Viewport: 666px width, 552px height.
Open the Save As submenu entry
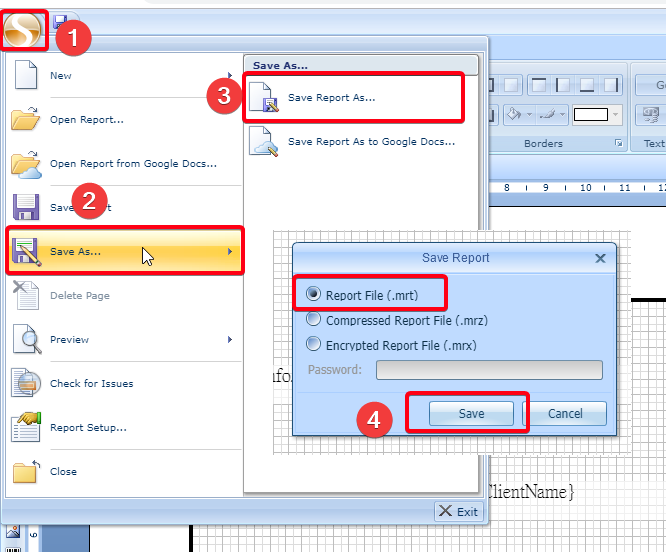tap(125, 252)
